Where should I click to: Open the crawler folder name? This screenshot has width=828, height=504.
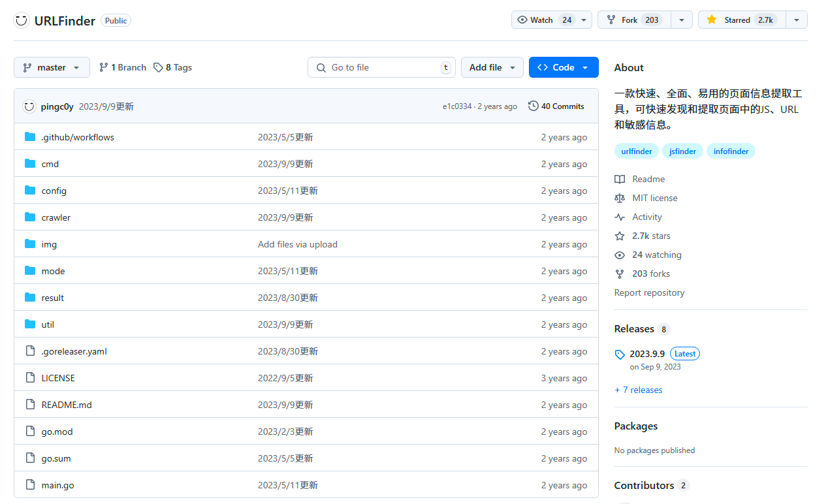56,217
